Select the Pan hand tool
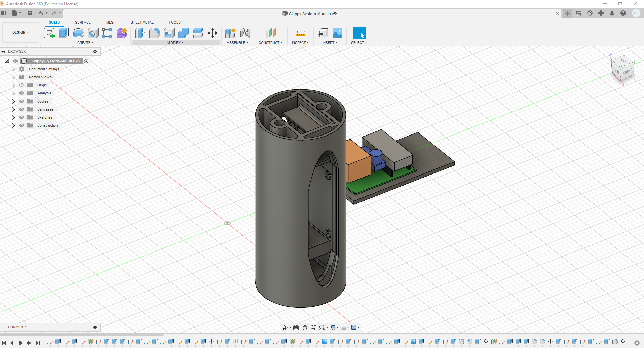Image resolution: width=644 pixels, height=348 pixels. tap(305, 327)
